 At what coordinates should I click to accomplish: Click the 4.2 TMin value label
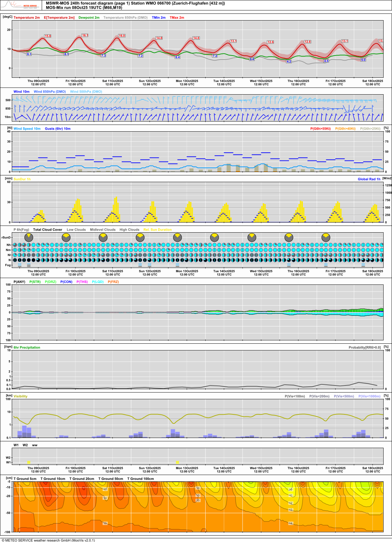pyautogui.click(x=289, y=62)
